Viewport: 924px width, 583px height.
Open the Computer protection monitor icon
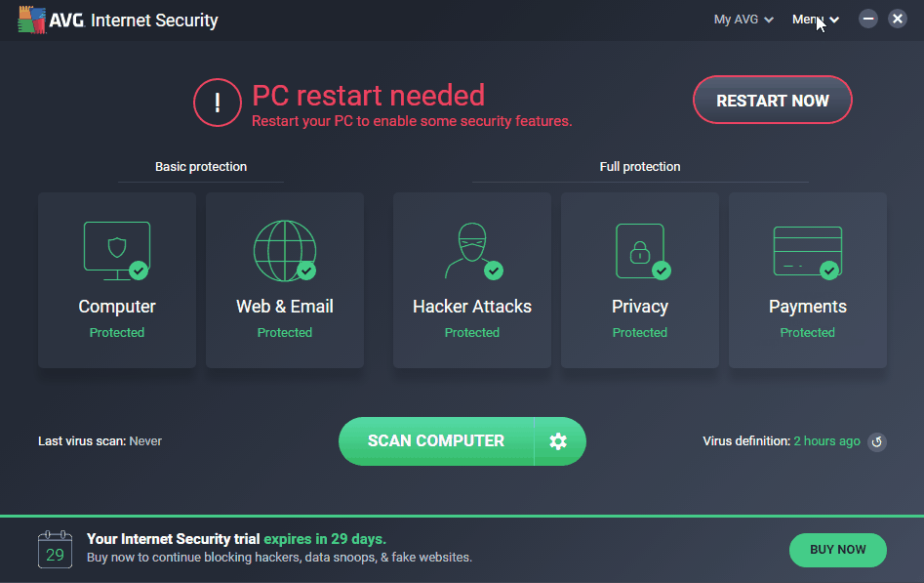point(116,249)
